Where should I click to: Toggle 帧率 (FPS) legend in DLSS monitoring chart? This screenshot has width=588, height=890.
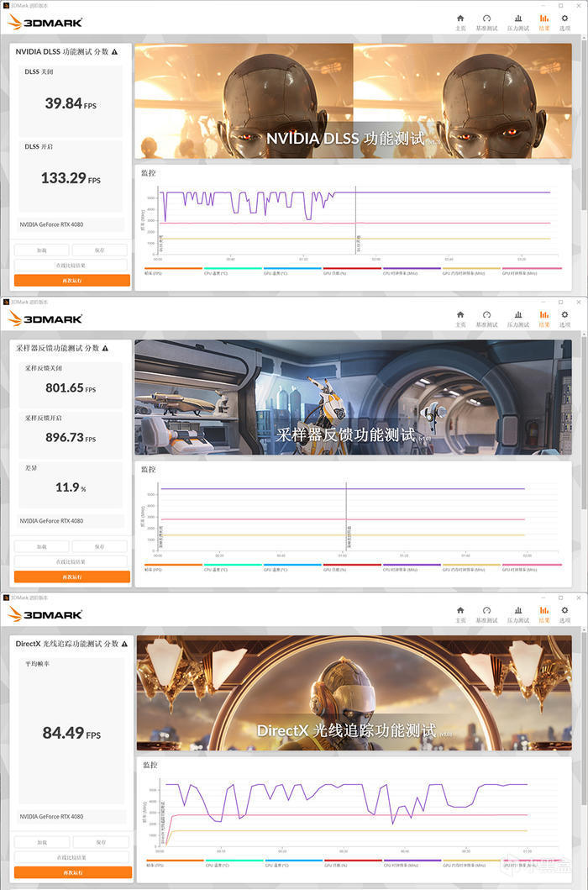pyautogui.click(x=173, y=271)
